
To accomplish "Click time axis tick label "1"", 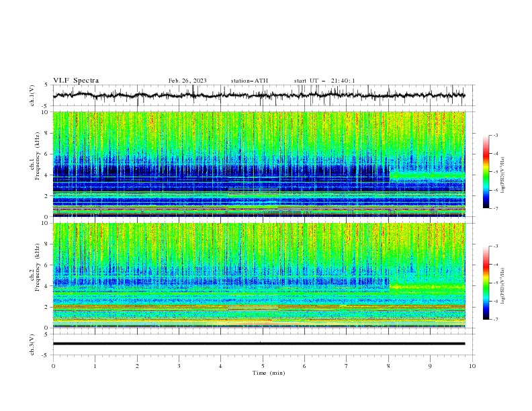I will 95,366.
